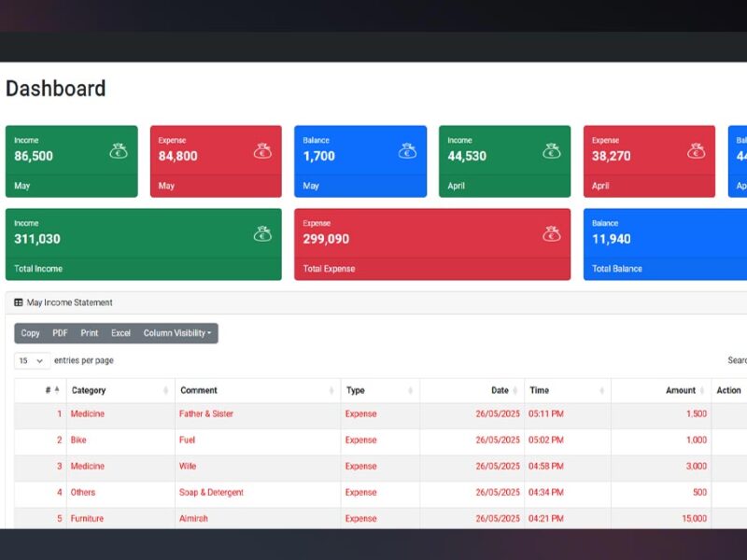The height and width of the screenshot is (560, 747).
Task: Sort table by Comment column header
Action: pos(199,390)
